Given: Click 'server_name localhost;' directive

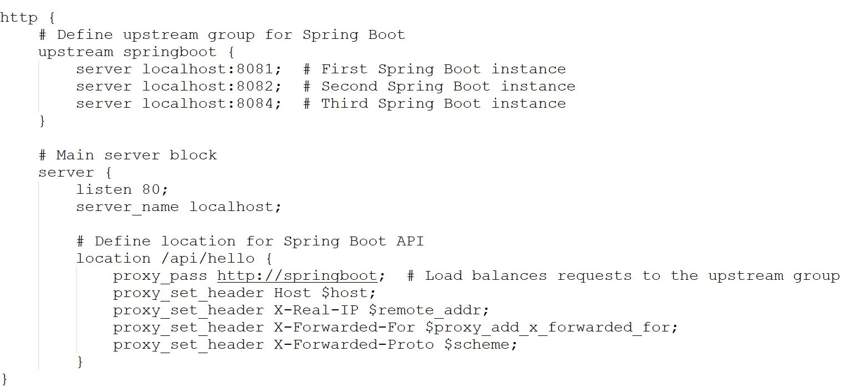Looking at the screenshot, I should 179,207.
